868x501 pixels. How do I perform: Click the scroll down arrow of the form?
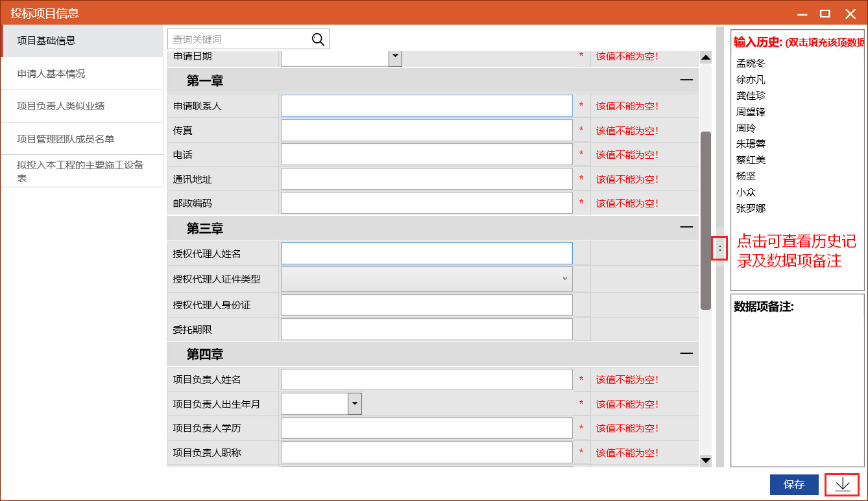706,460
